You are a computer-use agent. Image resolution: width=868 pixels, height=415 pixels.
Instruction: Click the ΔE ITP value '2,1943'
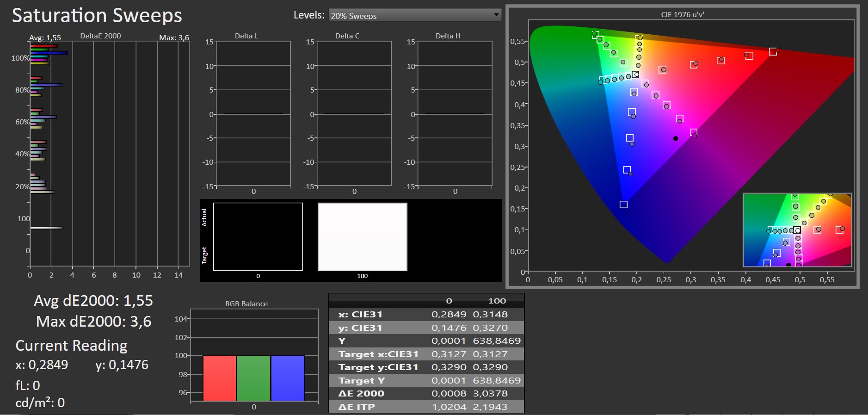point(490,407)
